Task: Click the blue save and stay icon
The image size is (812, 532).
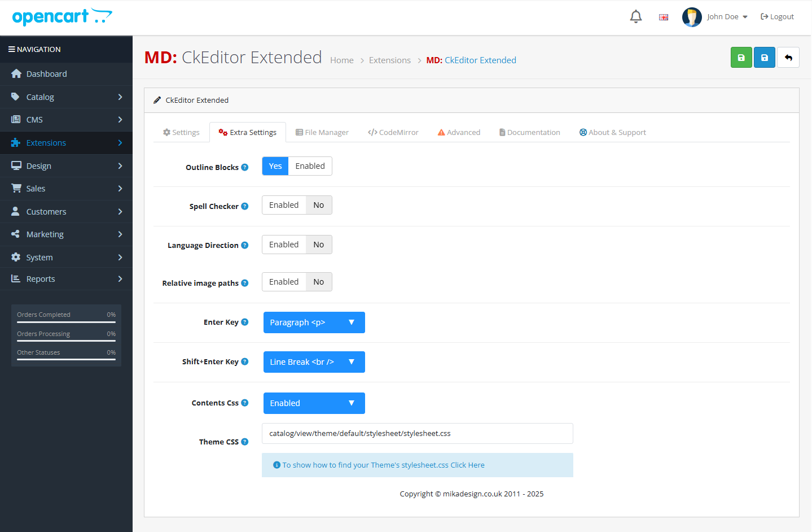Action: 765,58
